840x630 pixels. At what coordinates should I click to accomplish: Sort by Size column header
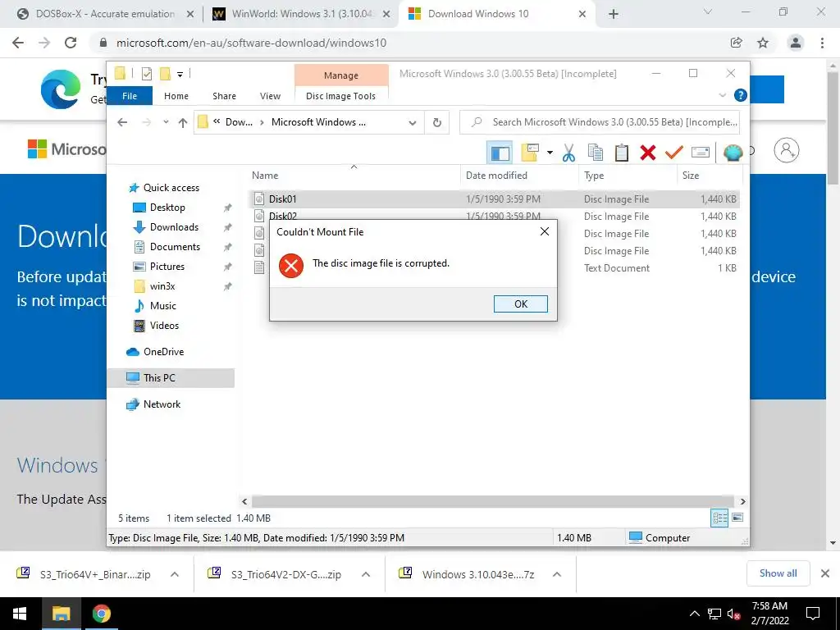coord(710,176)
